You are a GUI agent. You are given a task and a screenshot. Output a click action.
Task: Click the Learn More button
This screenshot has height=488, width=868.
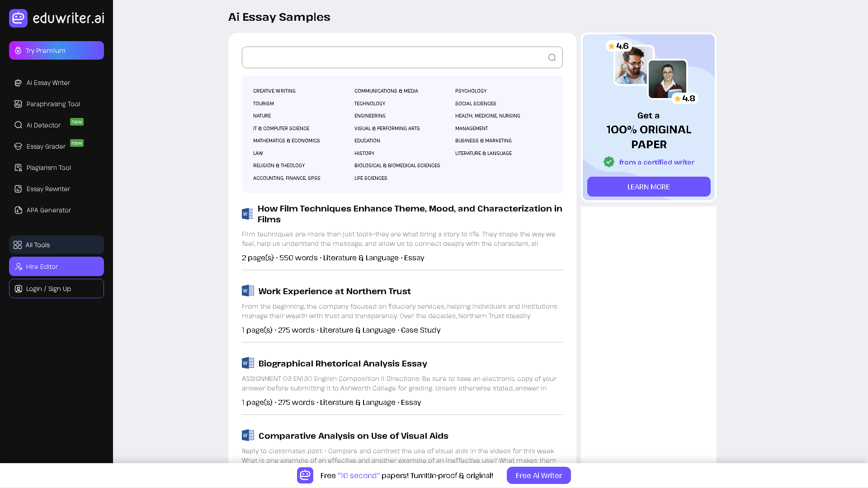(648, 187)
